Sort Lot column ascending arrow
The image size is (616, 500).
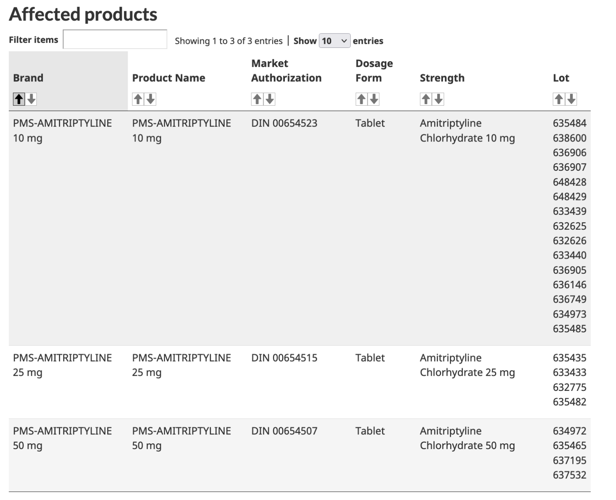coord(559,99)
